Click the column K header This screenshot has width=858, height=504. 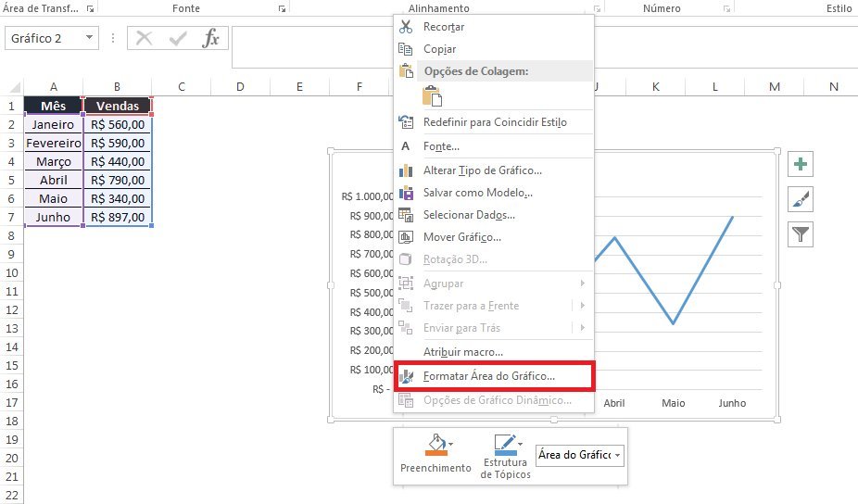tap(656, 87)
